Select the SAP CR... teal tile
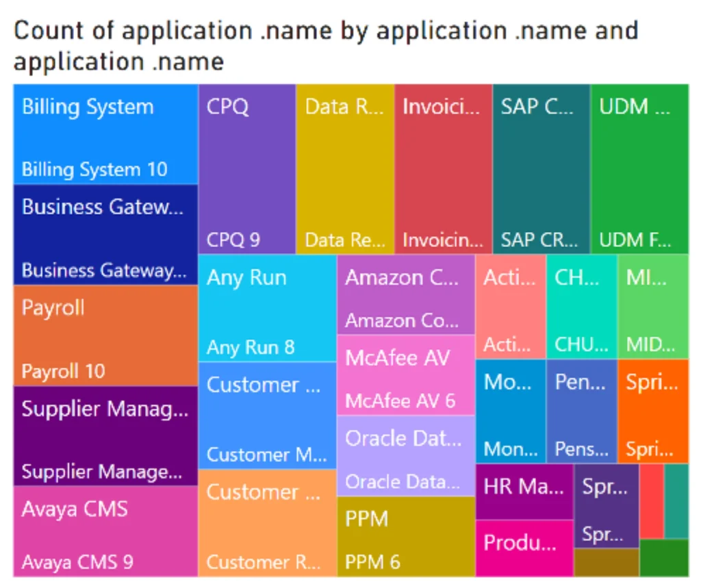The width and height of the screenshot is (701, 588). (541, 169)
